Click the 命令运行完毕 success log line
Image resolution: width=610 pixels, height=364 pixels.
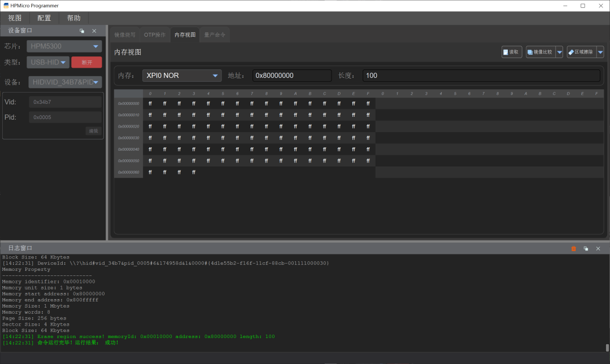click(x=60, y=343)
